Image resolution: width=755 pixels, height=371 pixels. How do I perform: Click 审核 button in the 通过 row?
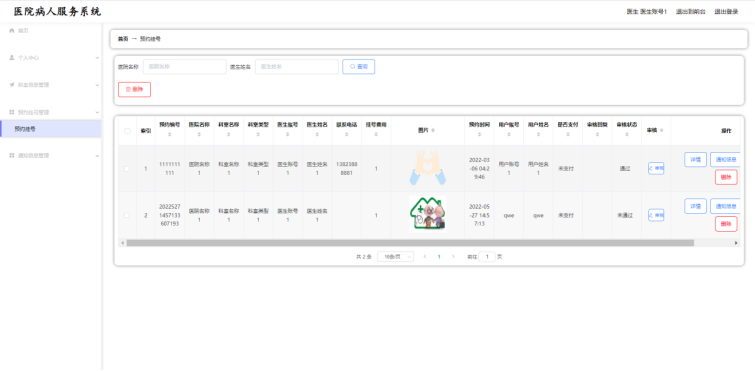click(x=656, y=168)
